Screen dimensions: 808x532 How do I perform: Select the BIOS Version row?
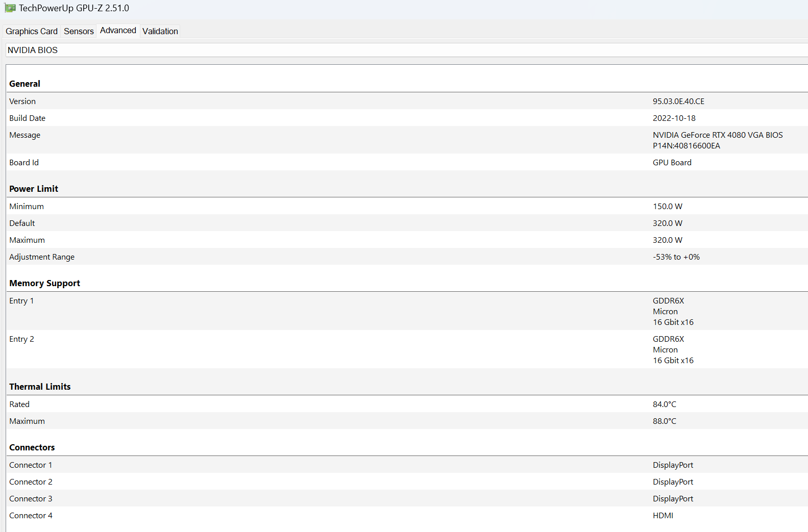point(22,102)
